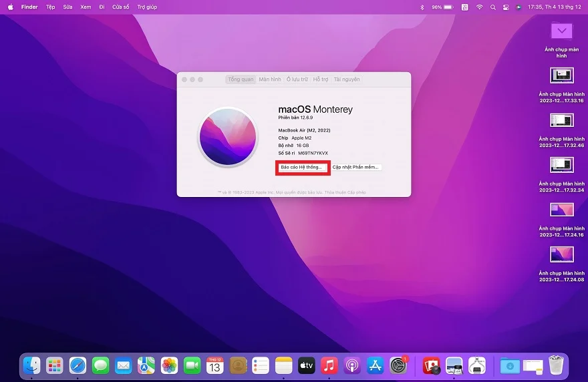
Task: Click the serial number M69TN7YKVX
Action: click(x=313, y=154)
